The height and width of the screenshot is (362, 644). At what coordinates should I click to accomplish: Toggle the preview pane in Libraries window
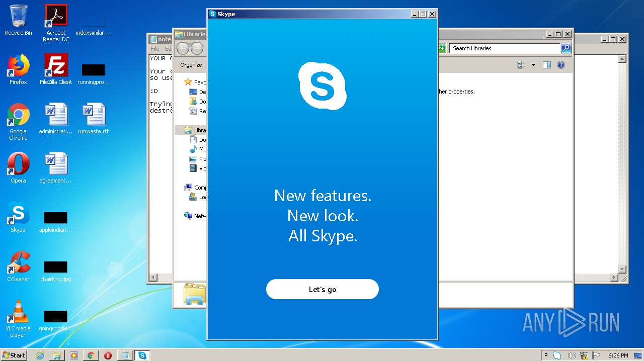[x=547, y=65]
